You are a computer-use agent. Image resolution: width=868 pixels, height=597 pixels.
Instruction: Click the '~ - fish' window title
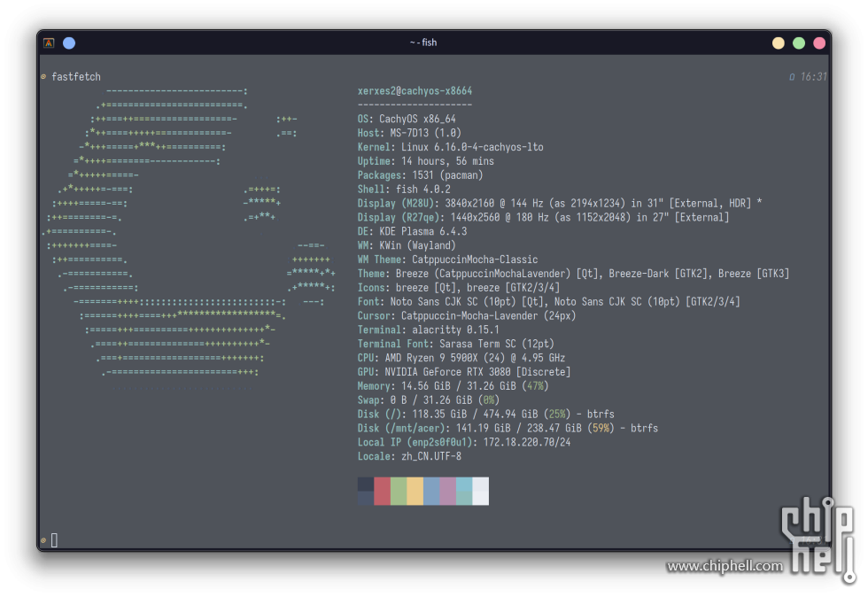click(423, 43)
